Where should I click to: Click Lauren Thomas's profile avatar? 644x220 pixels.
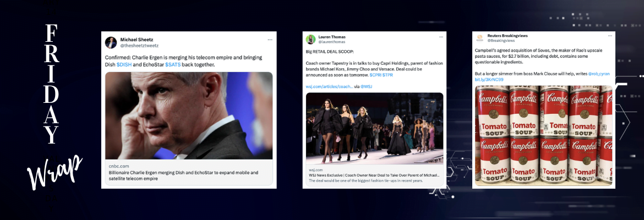pos(310,40)
